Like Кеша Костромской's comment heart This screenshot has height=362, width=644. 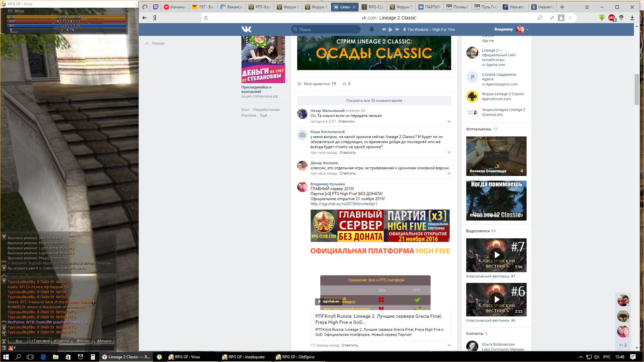pos(449,153)
